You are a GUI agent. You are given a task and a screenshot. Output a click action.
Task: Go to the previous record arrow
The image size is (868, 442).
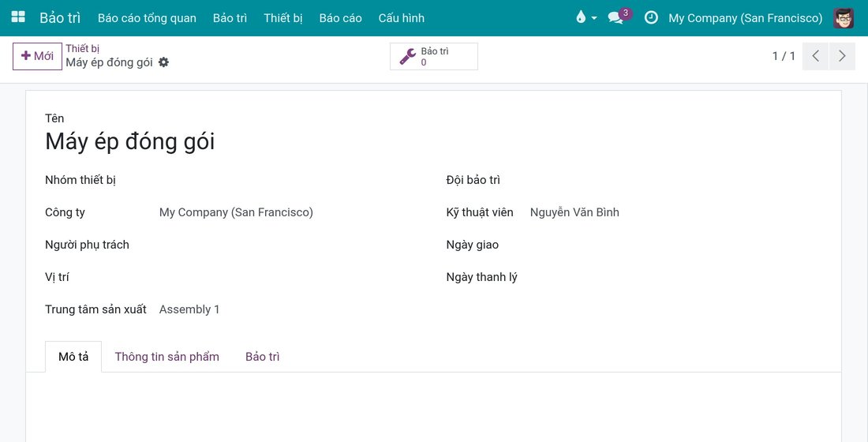pos(815,56)
